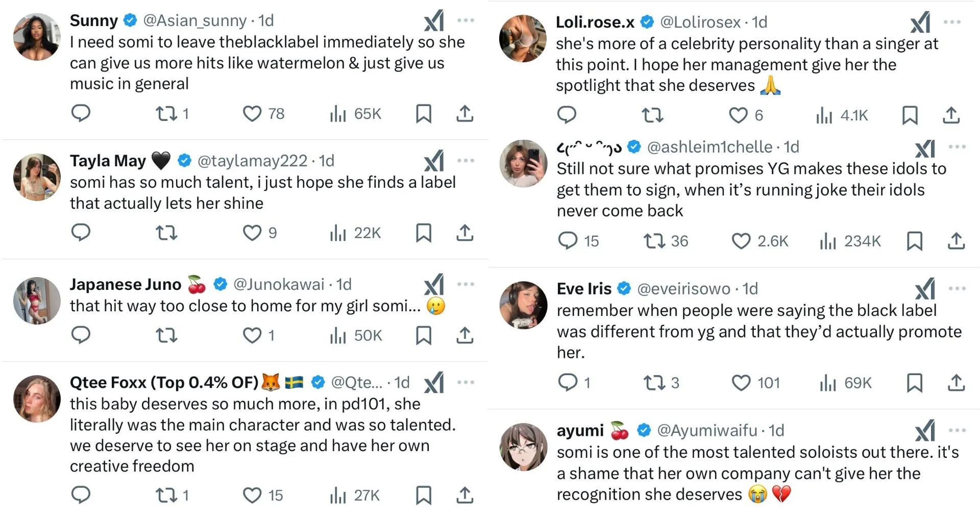Click Grok icon on Tayla May's tweet
980x518 pixels.
pos(434,161)
